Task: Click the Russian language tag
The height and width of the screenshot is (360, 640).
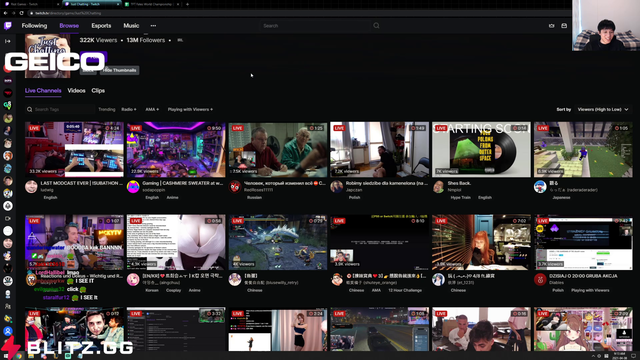Action: [x=254, y=198]
